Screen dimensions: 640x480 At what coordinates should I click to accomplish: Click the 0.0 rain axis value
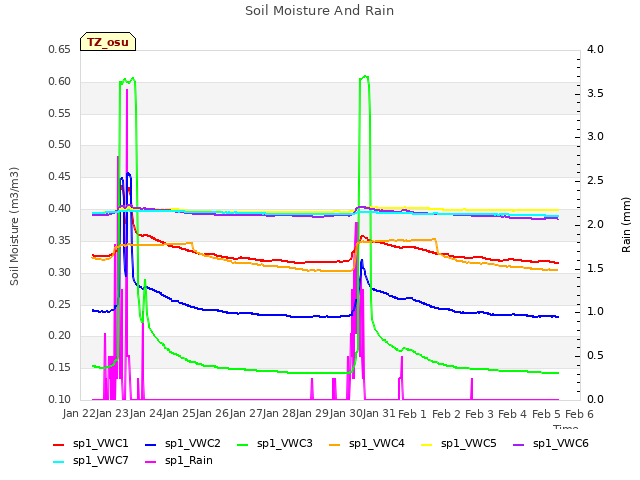[595, 399]
